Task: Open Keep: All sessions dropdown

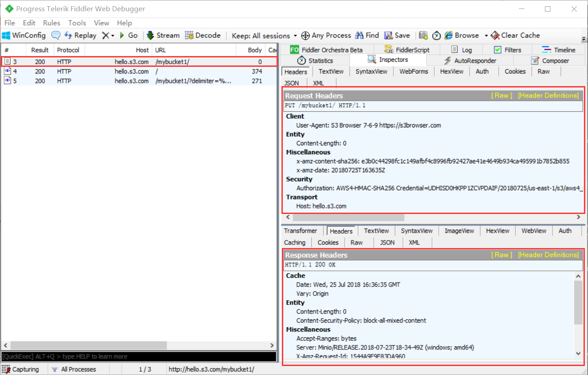Action: (x=264, y=35)
